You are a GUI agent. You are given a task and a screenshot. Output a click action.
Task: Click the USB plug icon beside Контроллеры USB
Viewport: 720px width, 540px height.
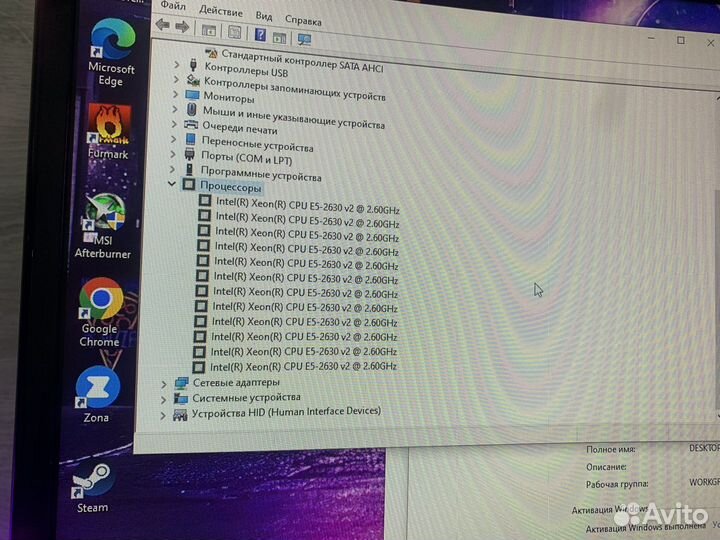pyautogui.click(x=193, y=64)
